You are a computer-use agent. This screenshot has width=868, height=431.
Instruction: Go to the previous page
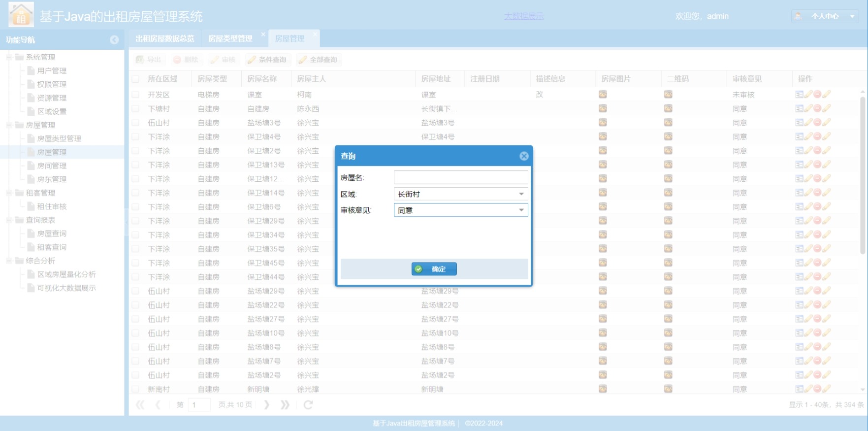[x=158, y=405]
